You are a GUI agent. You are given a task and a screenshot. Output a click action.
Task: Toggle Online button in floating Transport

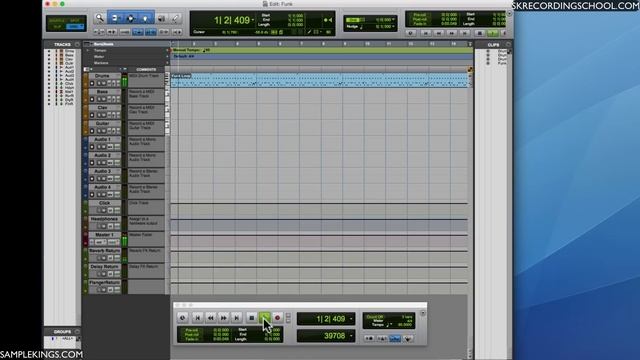coord(182,318)
